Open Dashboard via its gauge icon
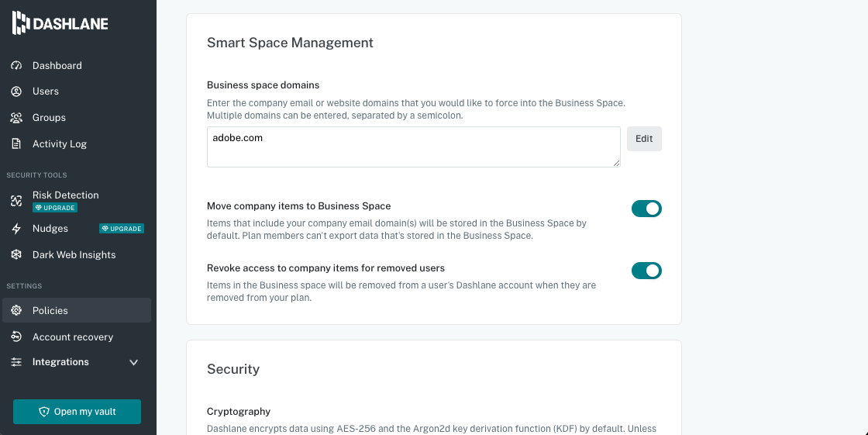The height and width of the screenshot is (435, 868). pyautogui.click(x=16, y=66)
